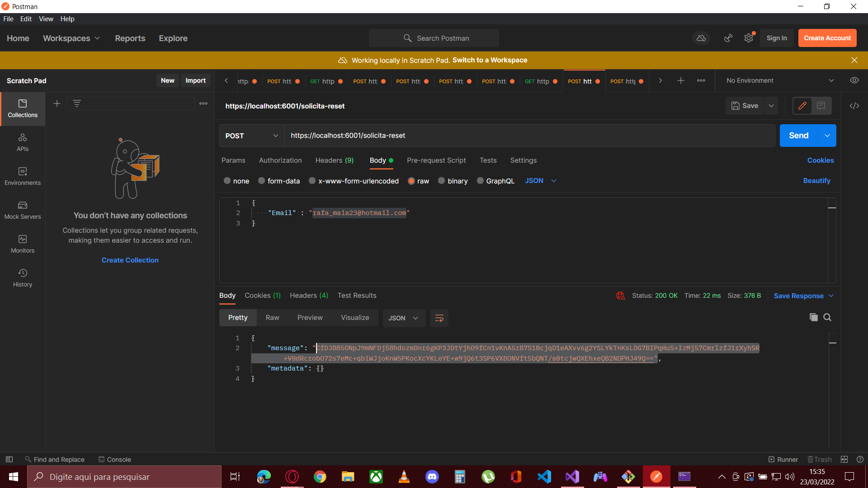
Task: Toggle line wrap in response
Action: point(439,318)
